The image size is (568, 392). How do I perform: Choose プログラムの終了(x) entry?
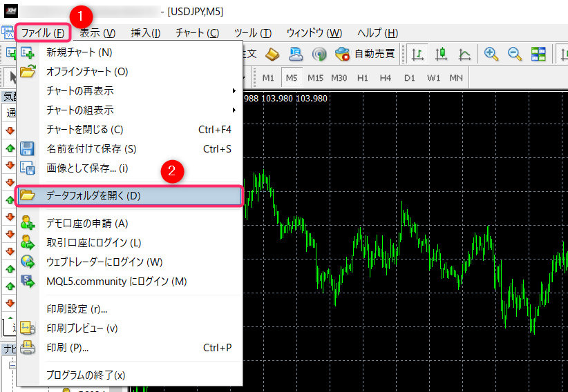[130, 375]
